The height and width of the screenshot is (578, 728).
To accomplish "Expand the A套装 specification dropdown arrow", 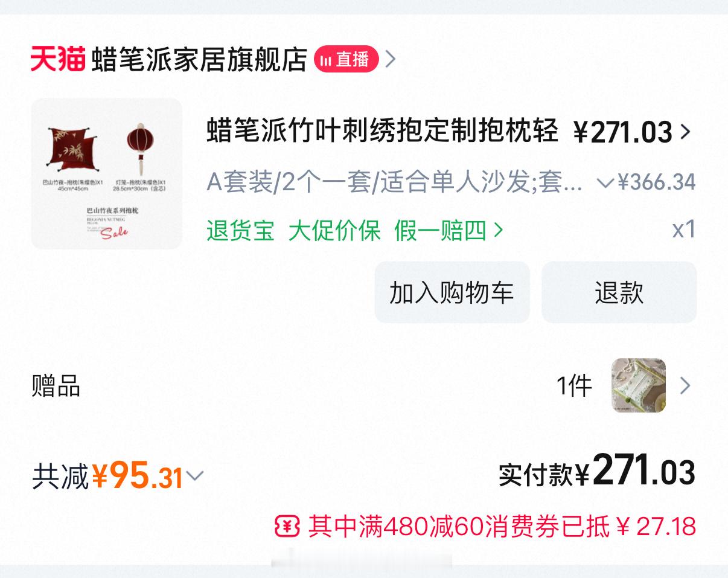I will coord(605,182).
